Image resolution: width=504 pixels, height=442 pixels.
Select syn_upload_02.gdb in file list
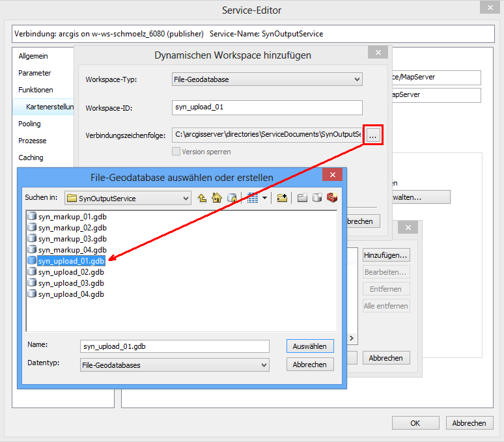pyautogui.click(x=71, y=272)
